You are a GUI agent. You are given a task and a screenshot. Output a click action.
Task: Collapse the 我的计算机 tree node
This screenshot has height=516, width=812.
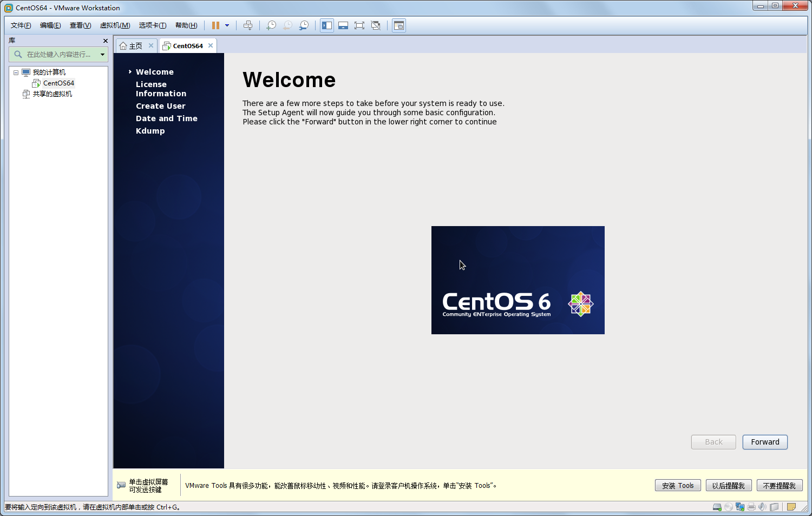16,72
